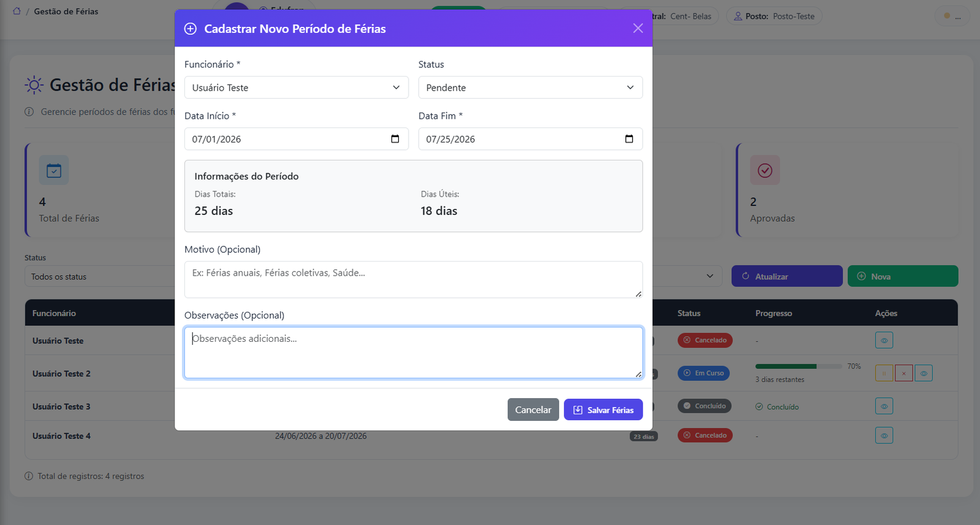This screenshot has height=525, width=980.
Task: Click the Cancelado badge in the Usuário Teste 4 row
Action: point(705,436)
